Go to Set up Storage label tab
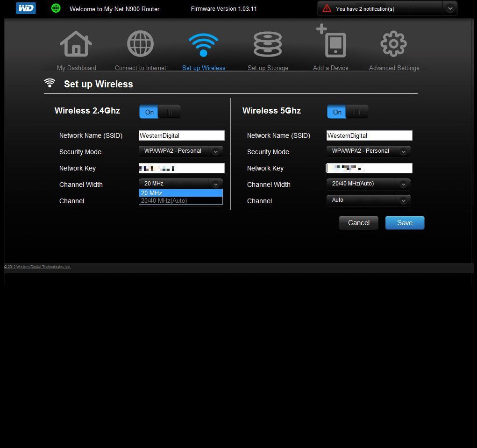 point(268,68)
